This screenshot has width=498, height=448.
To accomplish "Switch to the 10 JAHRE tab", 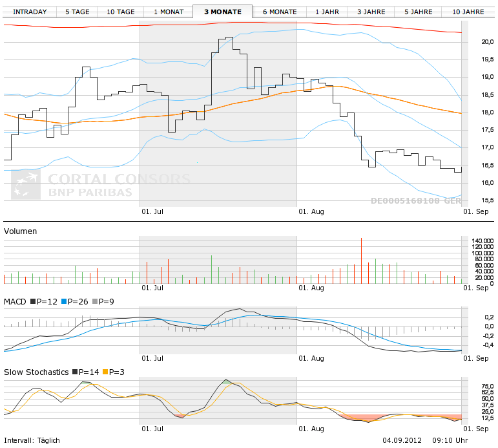I will [x=468, y=12].
